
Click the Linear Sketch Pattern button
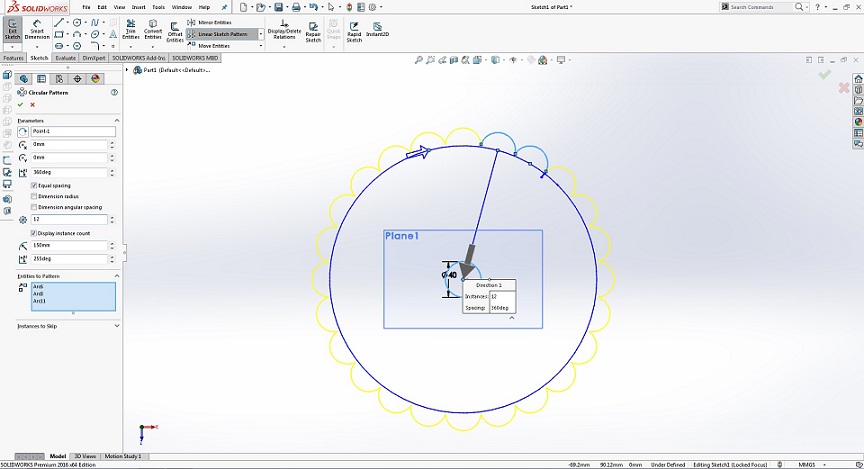[x=222, y=34]
